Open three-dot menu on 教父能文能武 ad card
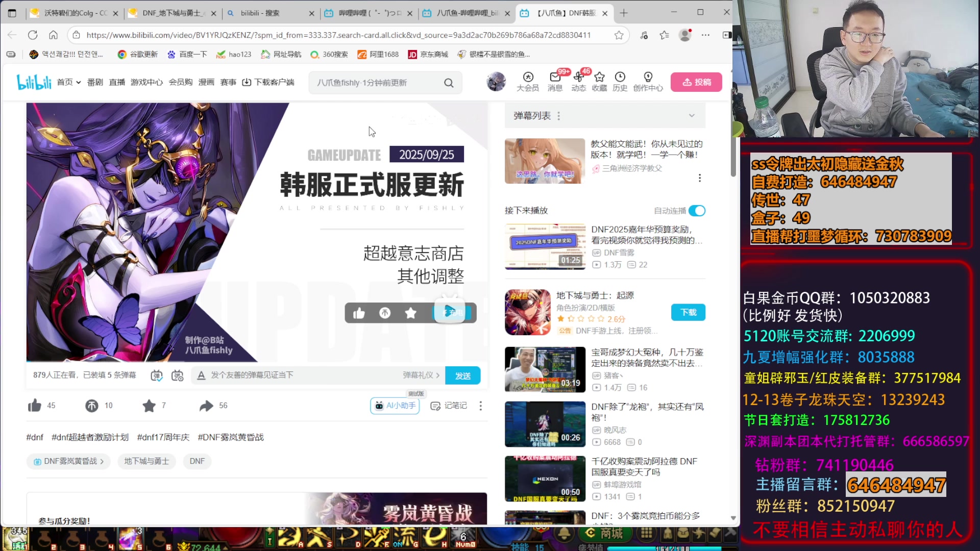 click(699, 178)
